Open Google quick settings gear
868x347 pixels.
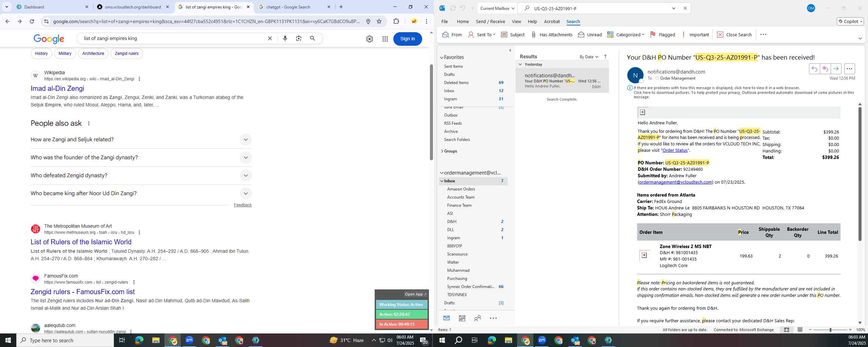(370, 39)
